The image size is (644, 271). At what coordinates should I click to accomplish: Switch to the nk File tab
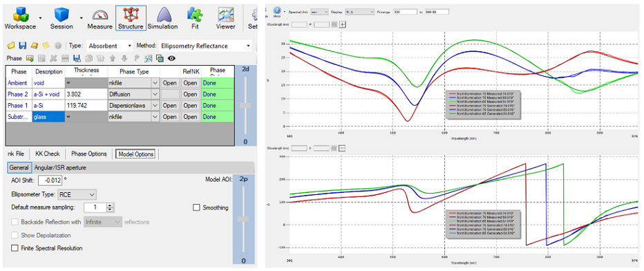point(16,154)
